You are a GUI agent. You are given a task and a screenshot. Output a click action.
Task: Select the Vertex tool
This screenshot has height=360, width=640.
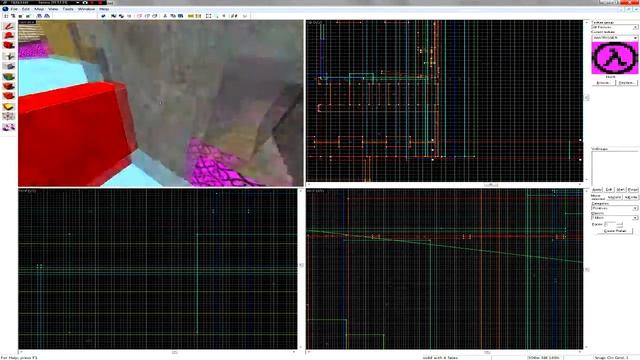coord(9,117)
